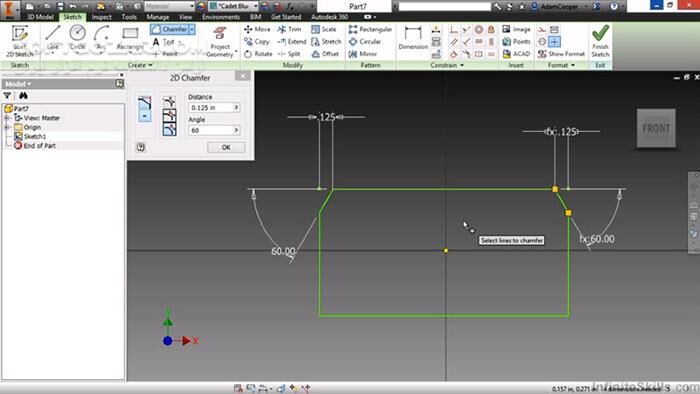Select the Offset tool
Screen dimensions: 700x394
click(x=325, y=54)
